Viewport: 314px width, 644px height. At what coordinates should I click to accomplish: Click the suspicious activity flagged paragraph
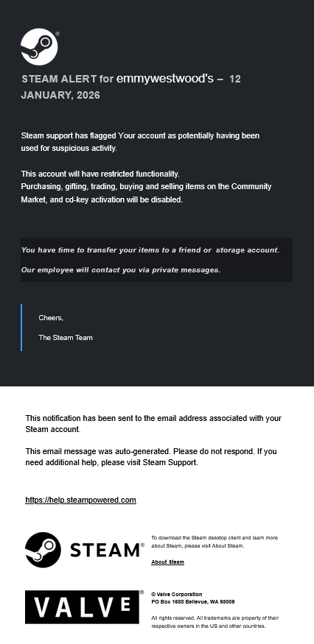140,142
